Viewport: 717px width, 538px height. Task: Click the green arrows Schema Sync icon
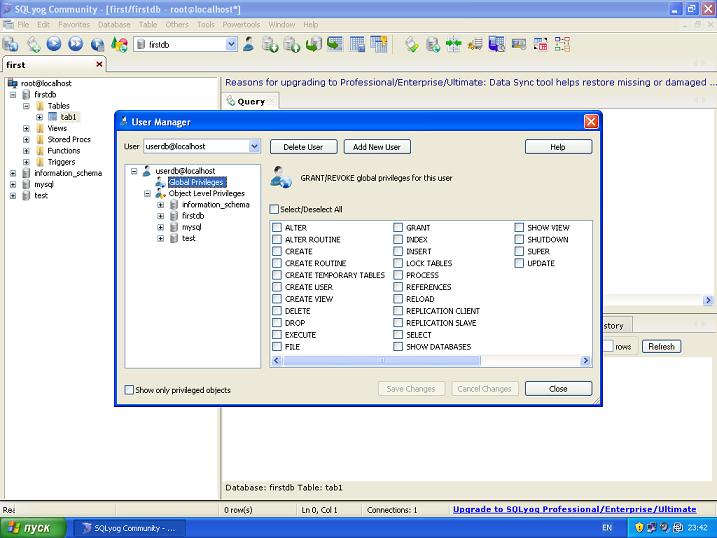[x=454, y=44]
